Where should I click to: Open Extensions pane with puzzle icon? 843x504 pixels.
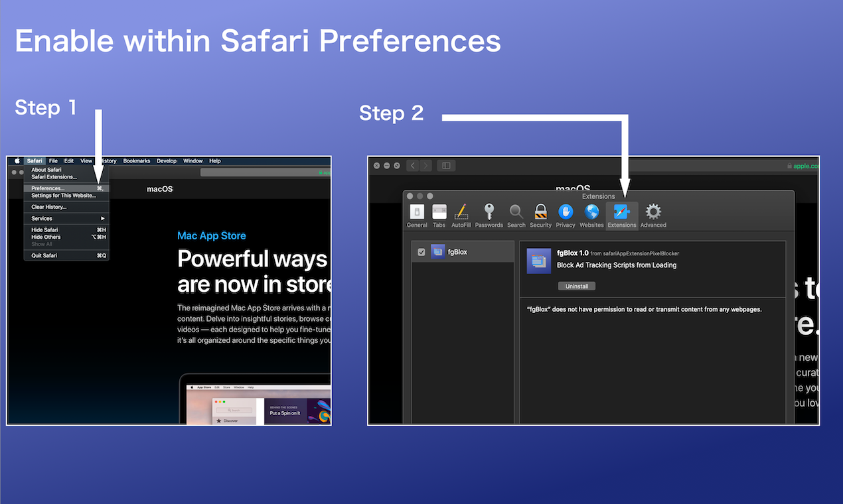click(x=622, y=216)
